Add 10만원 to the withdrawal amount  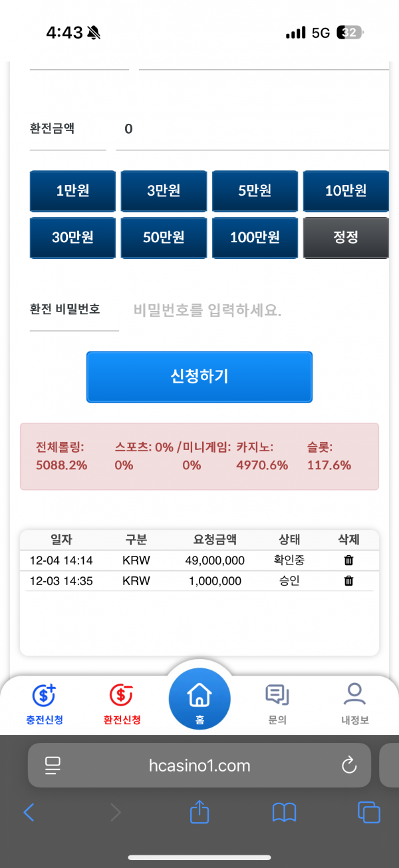346,191
